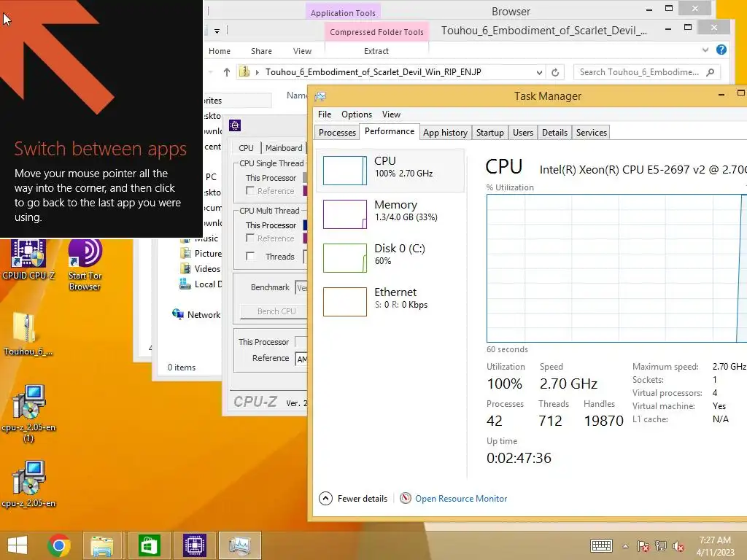Go up one folder level arrow
The height and width of the screenshot is (560, 747).
227,72
